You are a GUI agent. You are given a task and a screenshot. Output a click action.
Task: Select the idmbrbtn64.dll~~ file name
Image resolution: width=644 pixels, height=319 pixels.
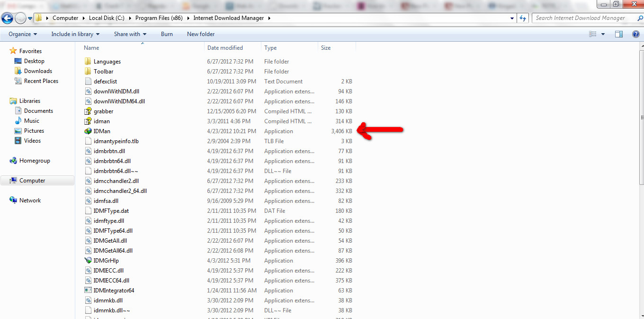(x=116, y=171)
